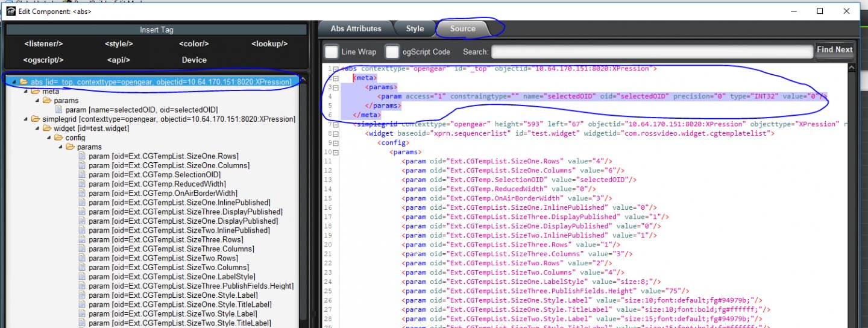Click the folder icon of widget [id=test.widget]
This screenshot has width=868, height=328.
(x=46, y=128)
